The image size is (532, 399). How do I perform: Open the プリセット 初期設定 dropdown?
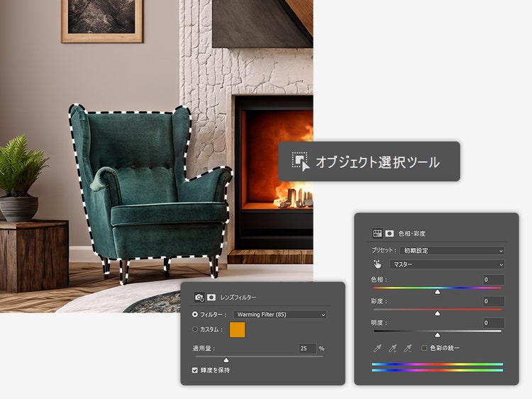pyautogui.click(x=452, y=250)
